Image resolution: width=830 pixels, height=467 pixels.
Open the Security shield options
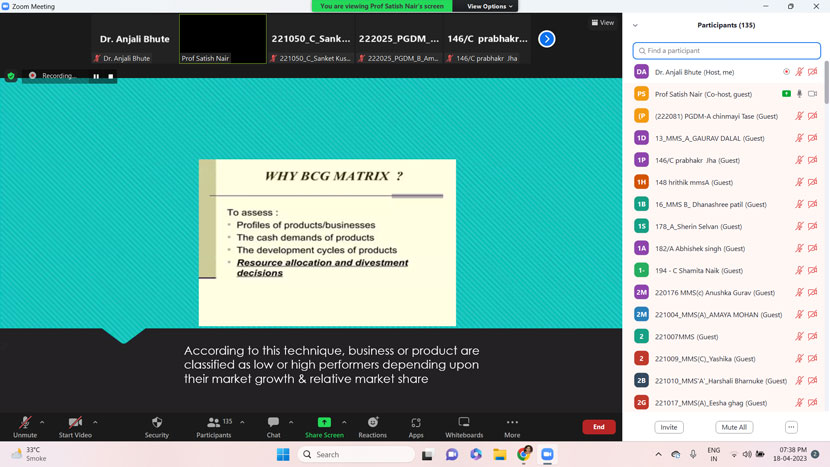pyautogui.click(x=157, y=426)
